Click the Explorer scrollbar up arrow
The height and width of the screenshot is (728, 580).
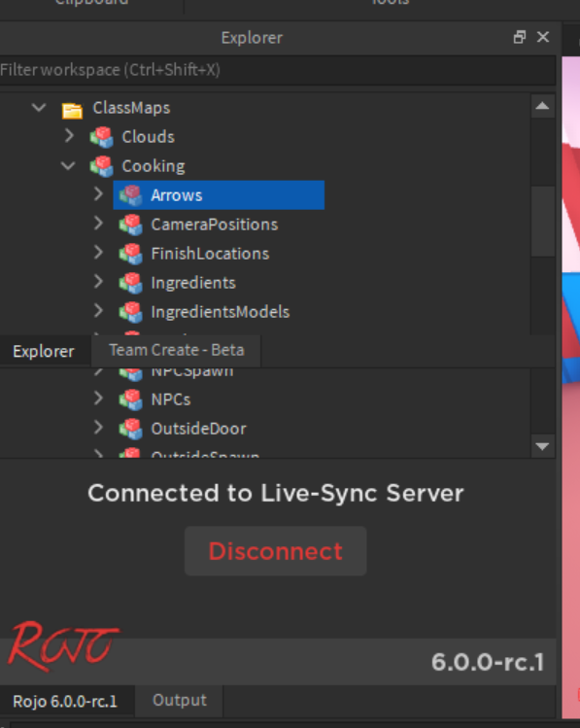(542, 106)
